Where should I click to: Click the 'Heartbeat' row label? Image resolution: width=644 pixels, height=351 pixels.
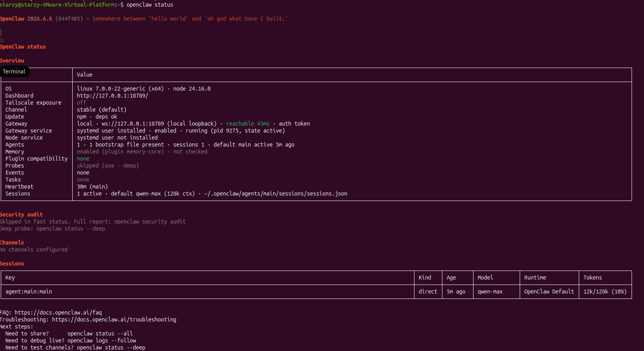[19, 187]
